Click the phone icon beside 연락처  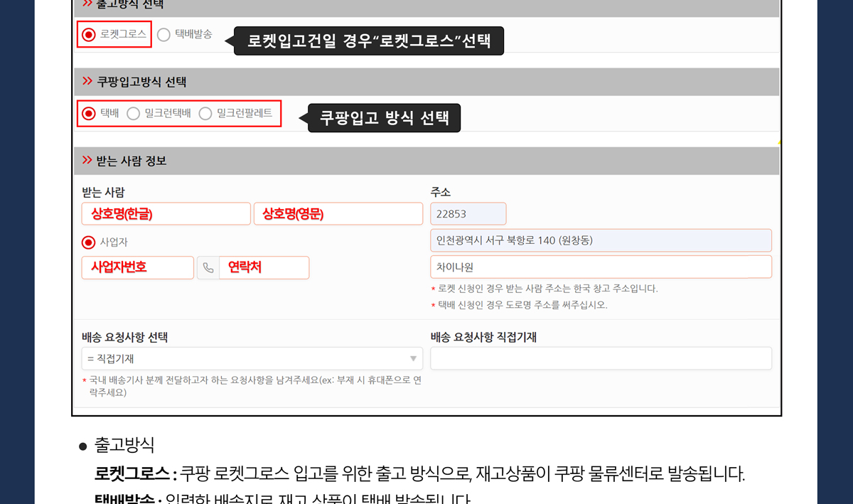(x=208, y=268)
